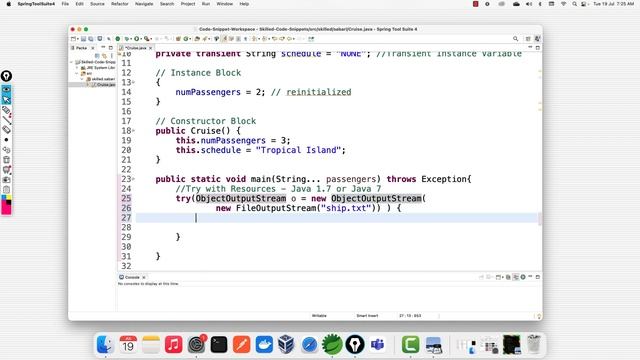The width and height of the screenshot is (640, 360).
Task: Open Safari from the Dock
Action: [x=309, y=345]
